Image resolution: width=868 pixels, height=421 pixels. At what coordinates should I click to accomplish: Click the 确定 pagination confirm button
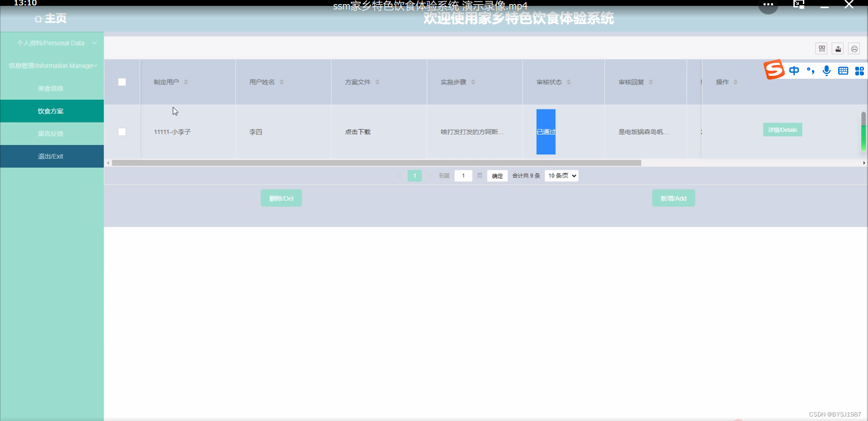click(x=497, y=176)
